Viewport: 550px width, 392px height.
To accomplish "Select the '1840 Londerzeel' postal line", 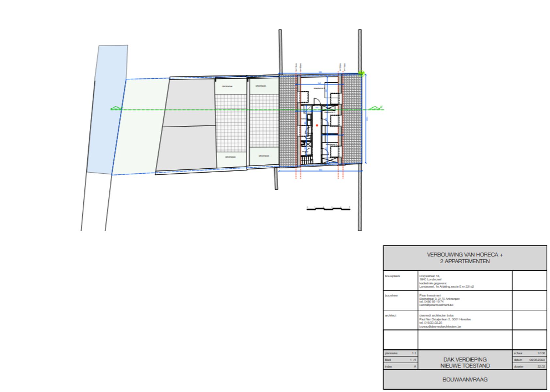I will pos(430,280).
